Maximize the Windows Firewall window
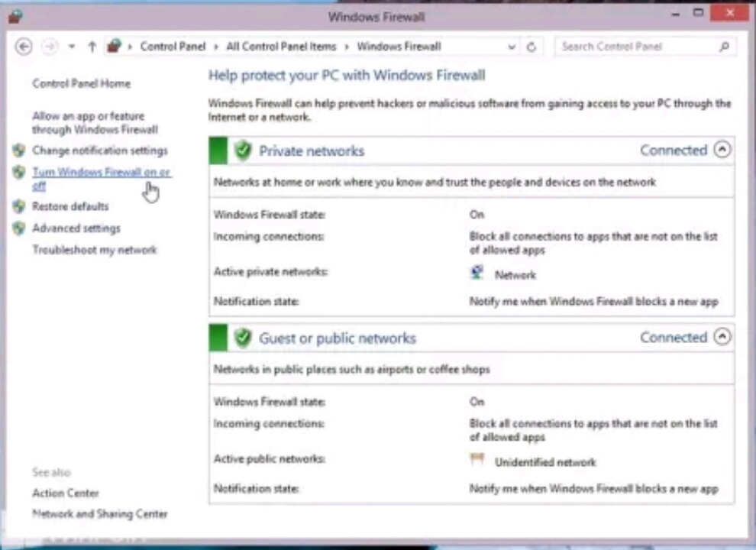This screenshot has width=756, height=550. (698, 13)
